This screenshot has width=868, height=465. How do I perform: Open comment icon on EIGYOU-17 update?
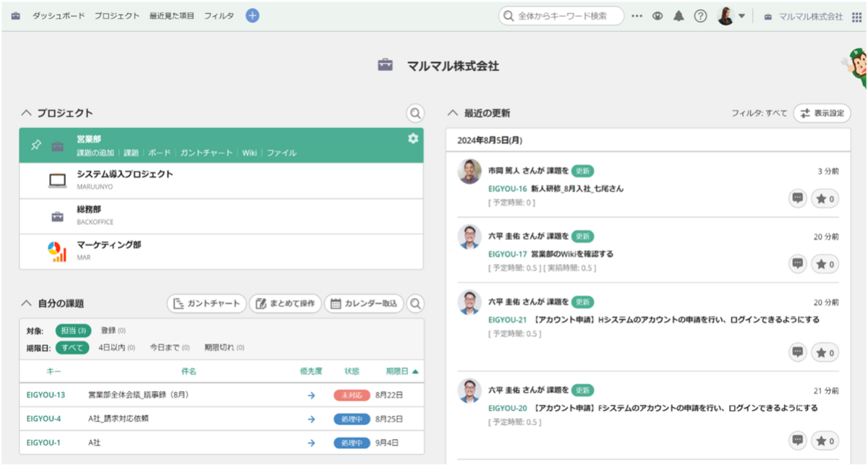click(798, 264)
